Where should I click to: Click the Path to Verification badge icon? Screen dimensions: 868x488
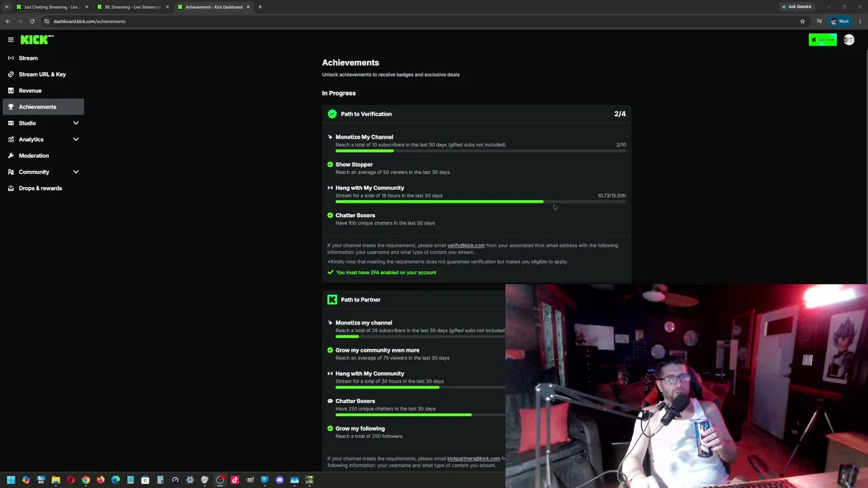[x=332, y=114]
